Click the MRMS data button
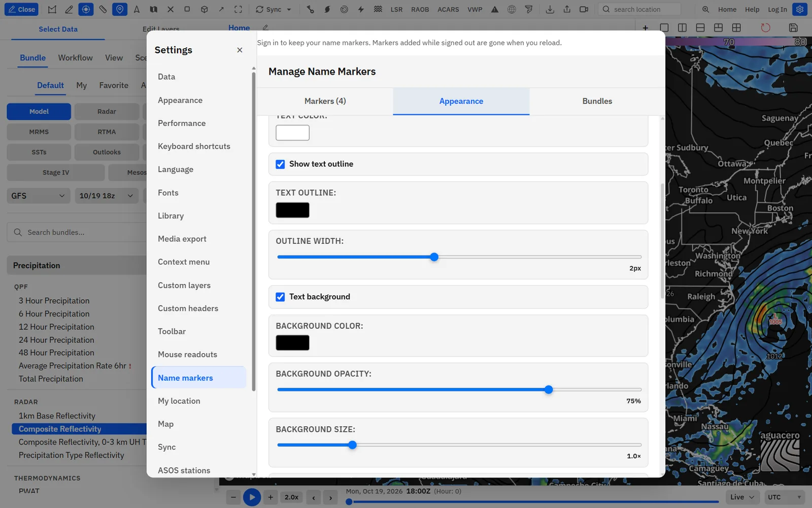The width and height of the screenshot is (812, 508). [39, 132]
